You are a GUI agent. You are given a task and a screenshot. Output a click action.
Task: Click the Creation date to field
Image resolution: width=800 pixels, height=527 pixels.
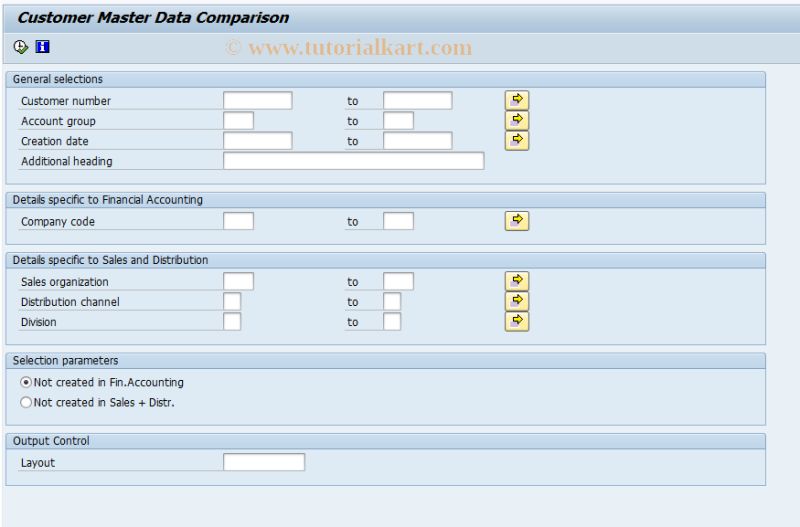coord(417,141)
